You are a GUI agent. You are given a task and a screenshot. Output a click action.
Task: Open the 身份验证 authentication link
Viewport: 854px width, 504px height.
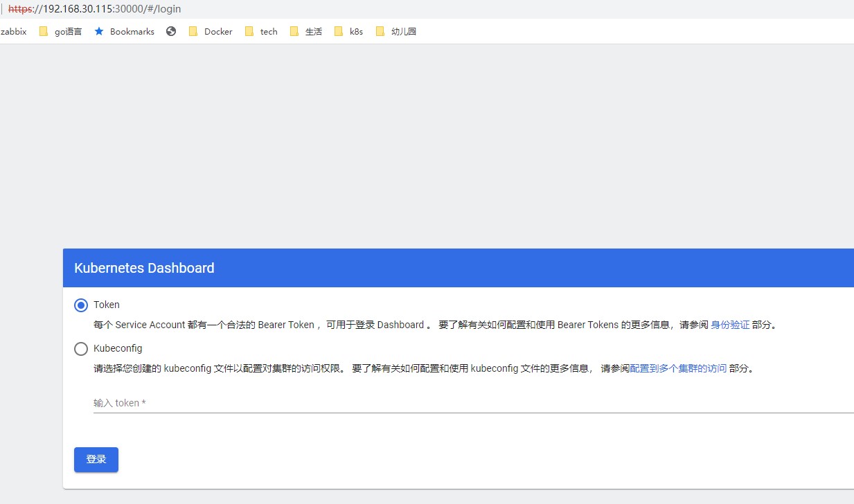[x=730, y=325]
